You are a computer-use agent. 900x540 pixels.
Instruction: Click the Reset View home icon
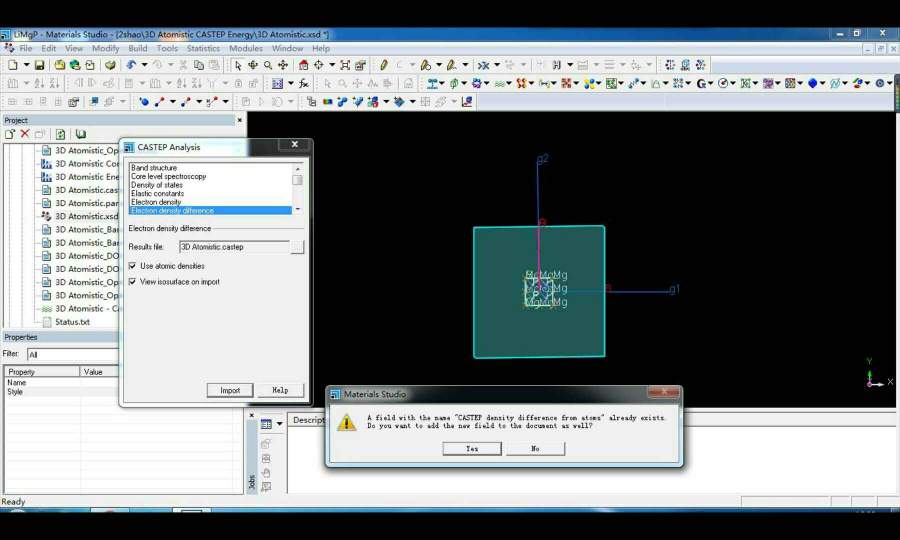(304, 65)
